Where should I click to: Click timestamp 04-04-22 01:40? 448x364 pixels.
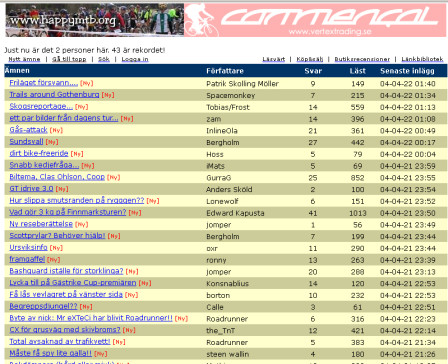coord(408,84)
